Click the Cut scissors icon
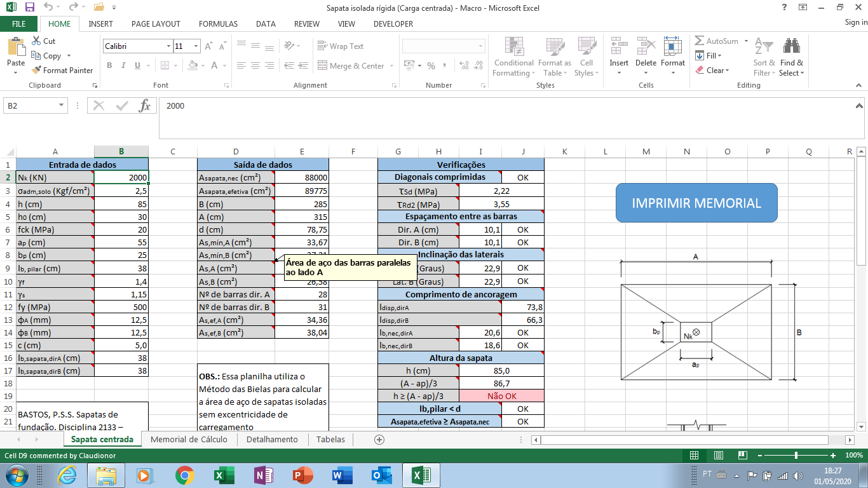Screen dimensions: 868x488 click(36, 41)
